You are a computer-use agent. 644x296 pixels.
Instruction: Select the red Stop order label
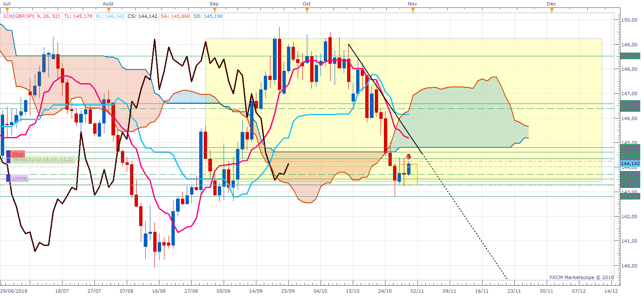tap(18, 154)
